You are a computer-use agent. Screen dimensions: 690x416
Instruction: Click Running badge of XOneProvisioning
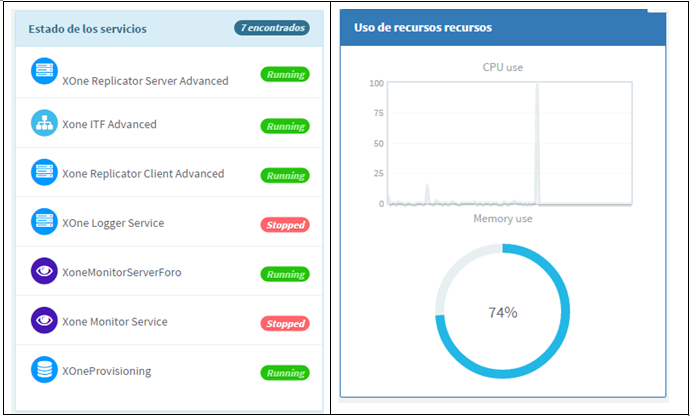(x=285, y=373)
